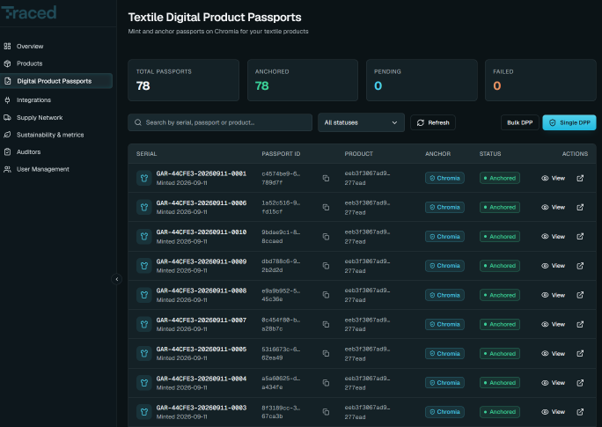Click garment icon for serial ending 0006

[144, 207]
